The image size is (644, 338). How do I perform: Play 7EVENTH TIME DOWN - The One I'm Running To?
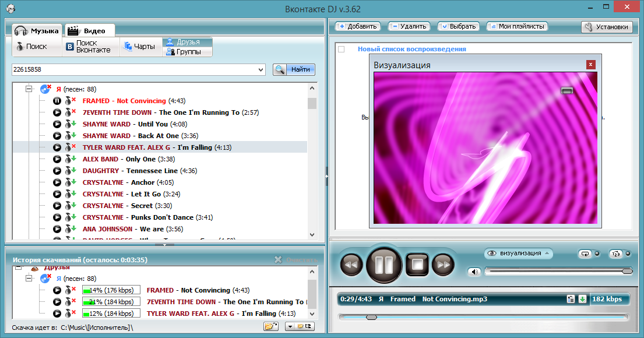[57, 112]
